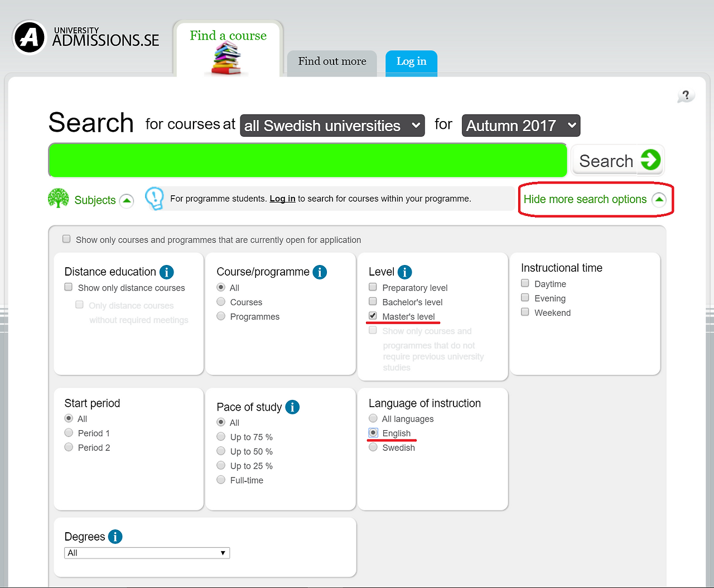Click the Language of instruction heading
This screenshot has height=588, width=714.
point(424,403)
